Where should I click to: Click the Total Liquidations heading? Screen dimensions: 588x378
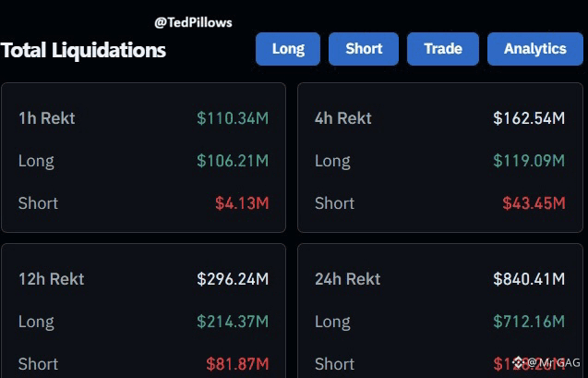point(83,50)
